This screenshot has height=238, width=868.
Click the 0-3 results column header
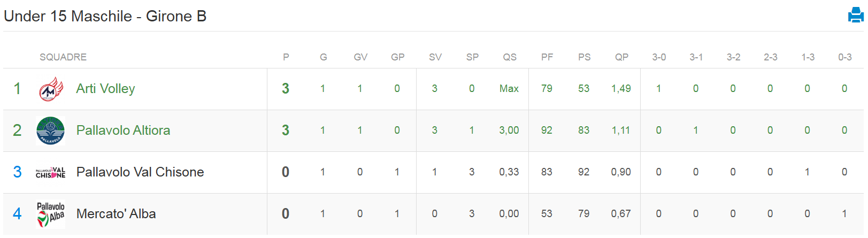tap(845, 57)
